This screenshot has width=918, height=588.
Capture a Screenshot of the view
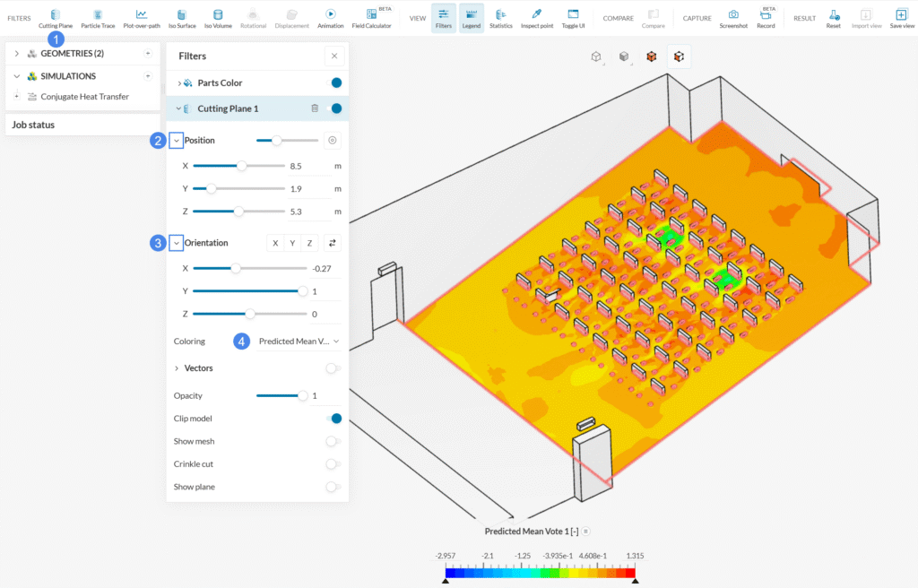(732, 18)
